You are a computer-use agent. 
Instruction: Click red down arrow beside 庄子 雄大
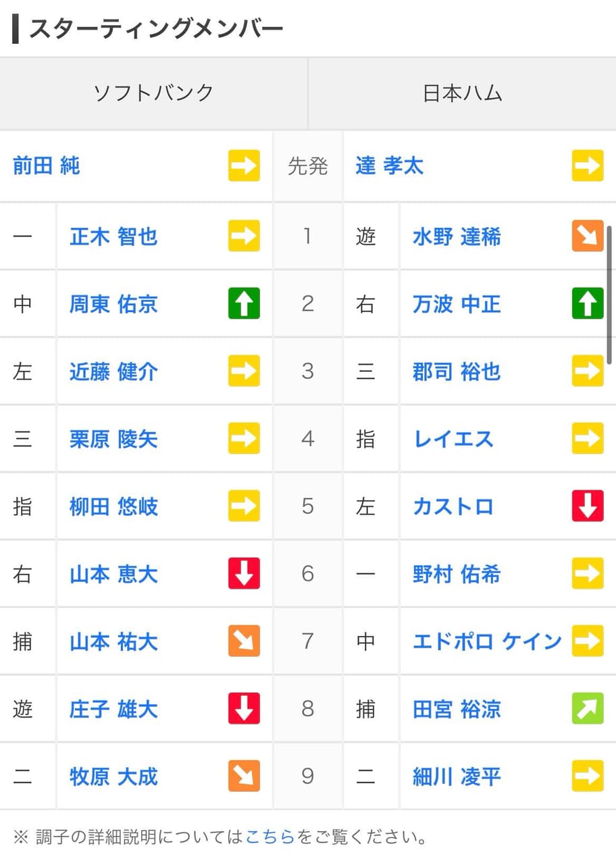pyautogui.click(x=244, y=709)
